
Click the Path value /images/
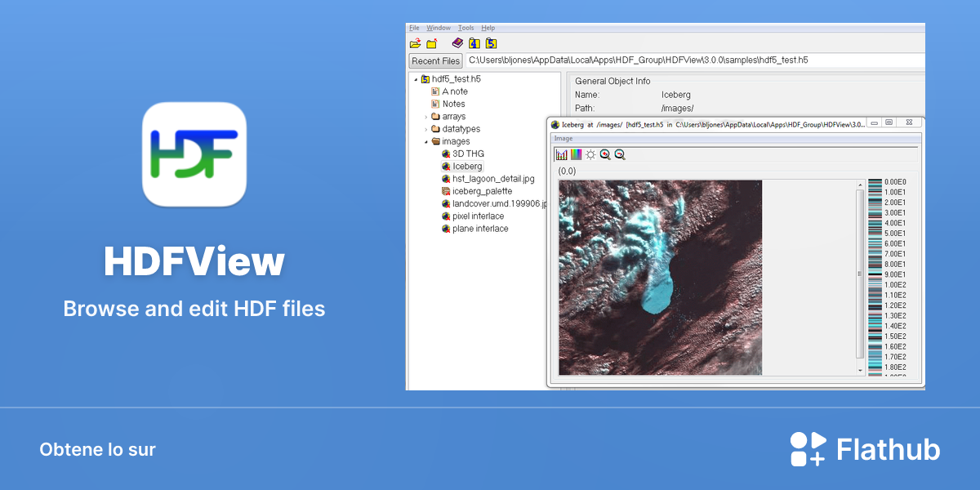coord(677,108)
